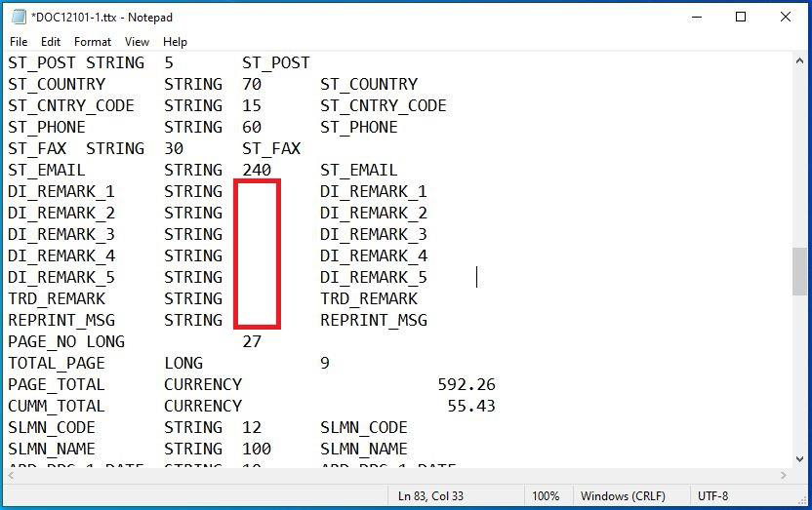Open the Format menu
This screenshot has width=812, height=510.
click(x=93, y=42)
